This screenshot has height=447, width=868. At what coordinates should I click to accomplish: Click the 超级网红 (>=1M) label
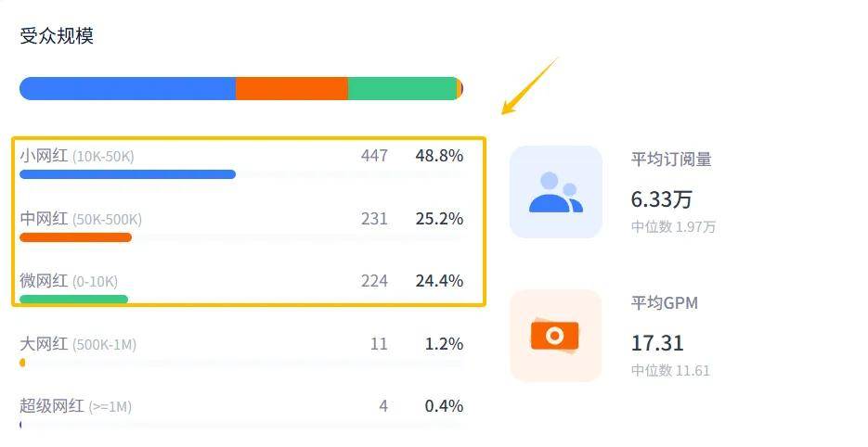pos(76,406)
